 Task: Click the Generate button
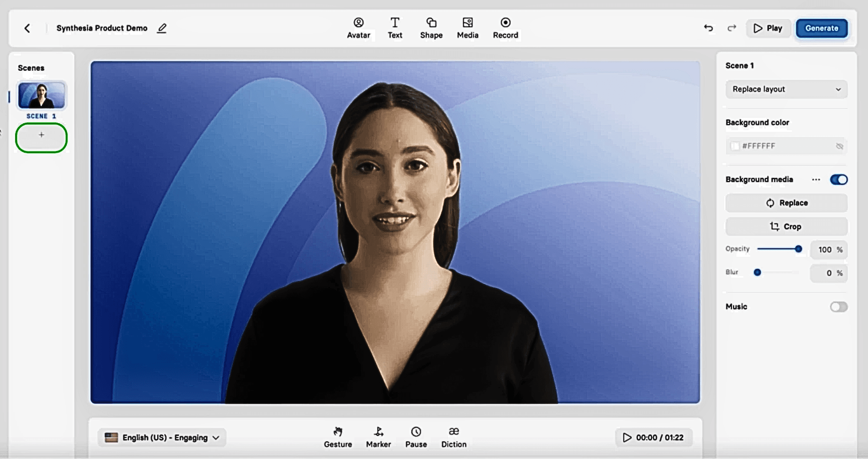click(x=822, y=28)
